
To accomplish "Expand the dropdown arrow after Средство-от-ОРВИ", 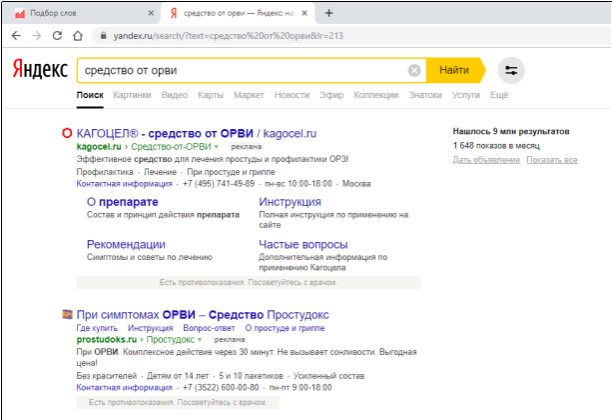I will (x=216, y=147).
